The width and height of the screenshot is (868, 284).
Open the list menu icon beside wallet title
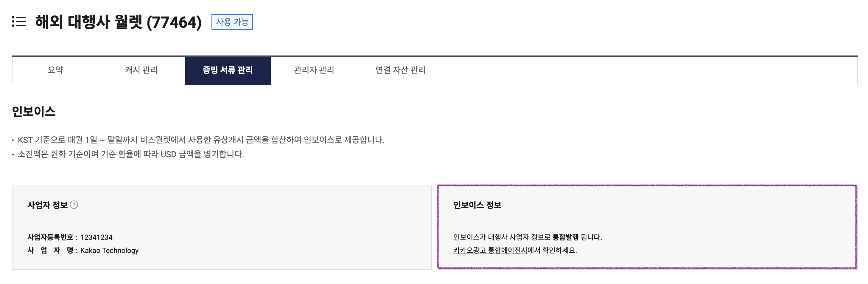(x=19, y=22)
